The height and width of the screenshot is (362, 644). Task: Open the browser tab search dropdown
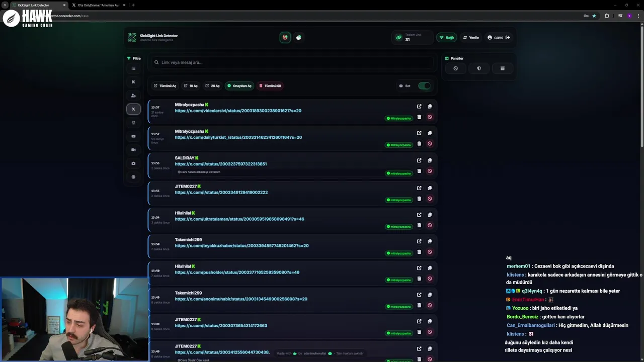(5, 5)
